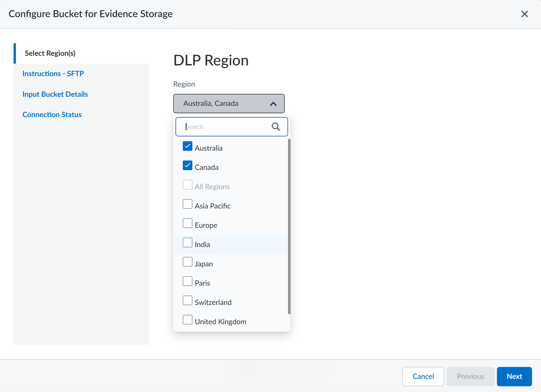
Task: Uncheck the Australia checkbox
Action: tap(188, 146)
